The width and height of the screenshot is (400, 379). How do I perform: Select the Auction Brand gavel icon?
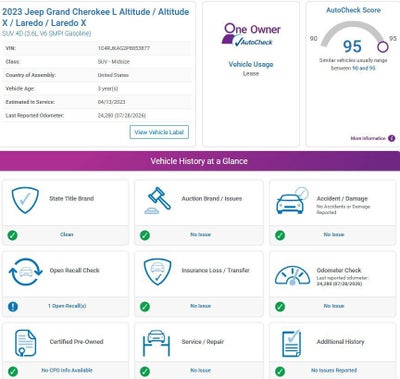point(157,201)
